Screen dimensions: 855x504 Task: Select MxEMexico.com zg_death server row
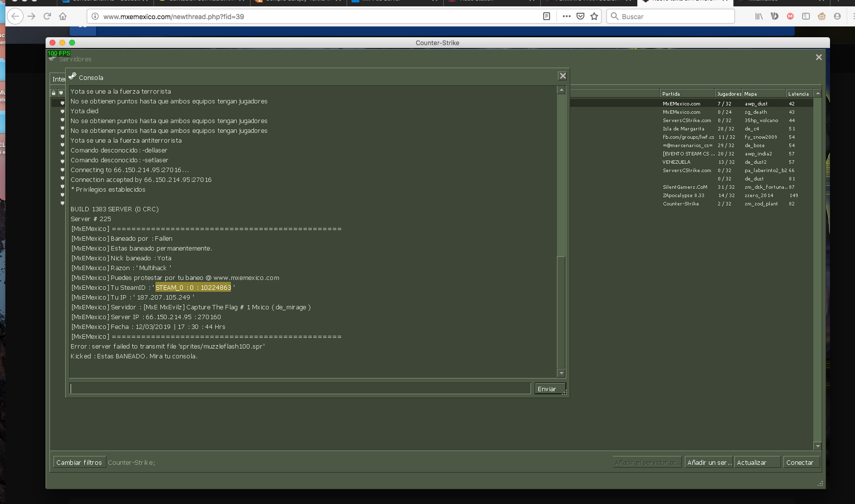click(691, 112)
